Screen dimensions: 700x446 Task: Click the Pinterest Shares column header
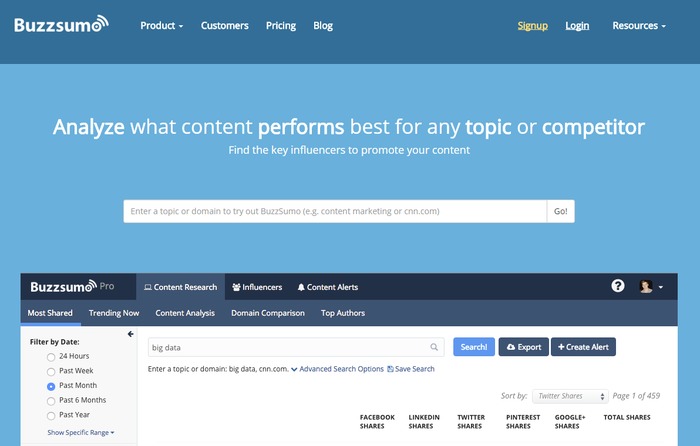point(523,421)
